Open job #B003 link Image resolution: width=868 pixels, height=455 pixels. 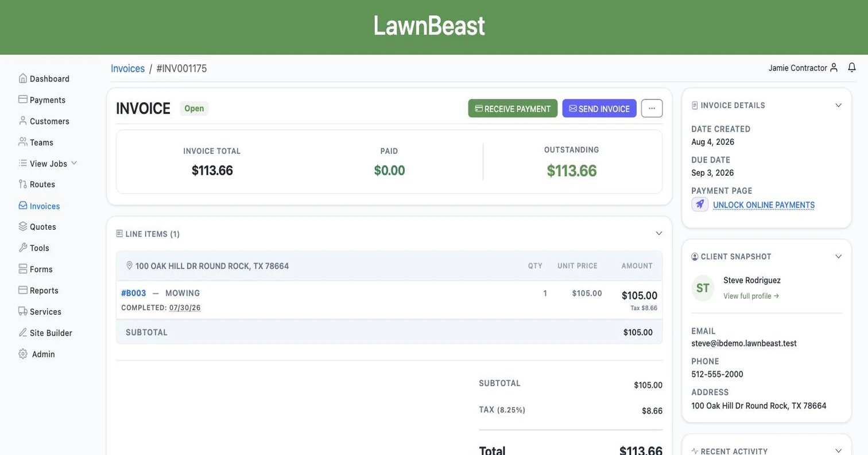pos(134,293)
